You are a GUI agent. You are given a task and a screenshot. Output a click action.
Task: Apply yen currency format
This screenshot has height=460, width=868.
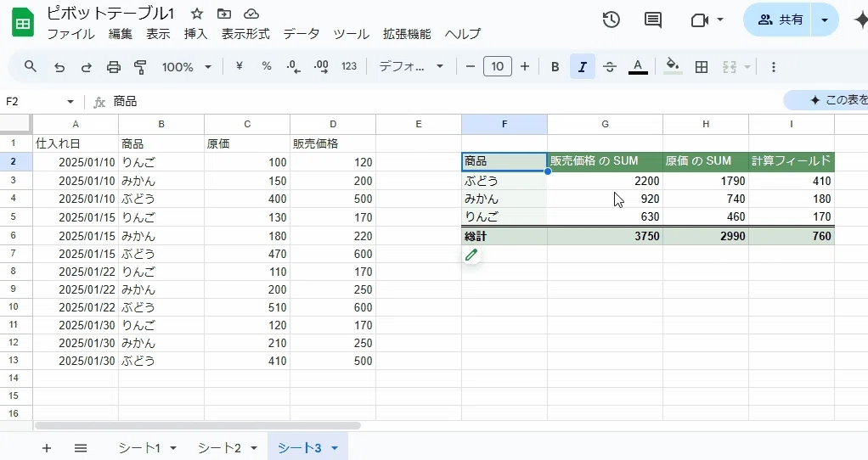tap(240, 66)
